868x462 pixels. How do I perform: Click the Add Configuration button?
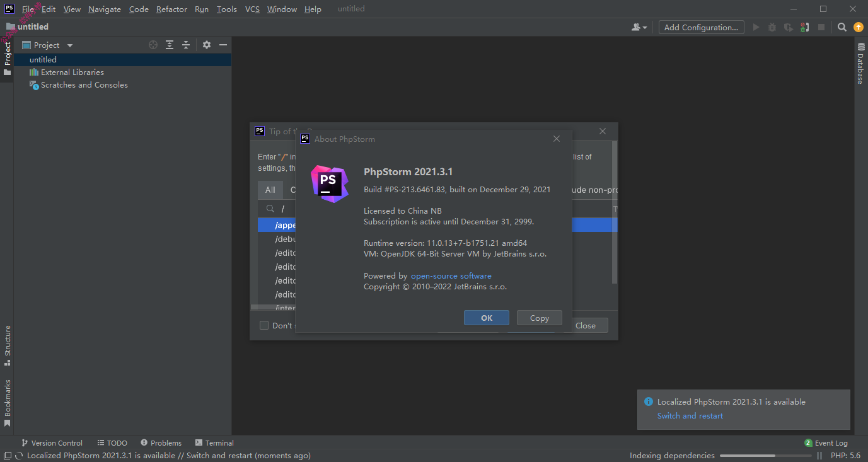coord(701,27)
